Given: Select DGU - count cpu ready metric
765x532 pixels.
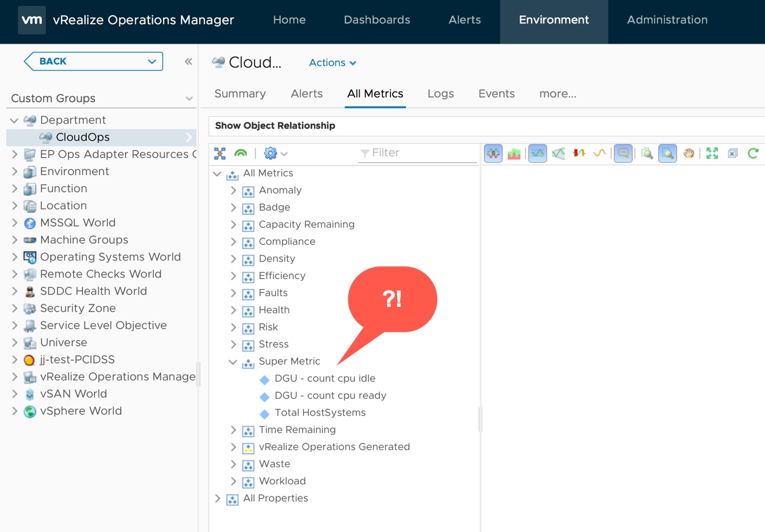Looking at the screenshot, I should (330, 396).
